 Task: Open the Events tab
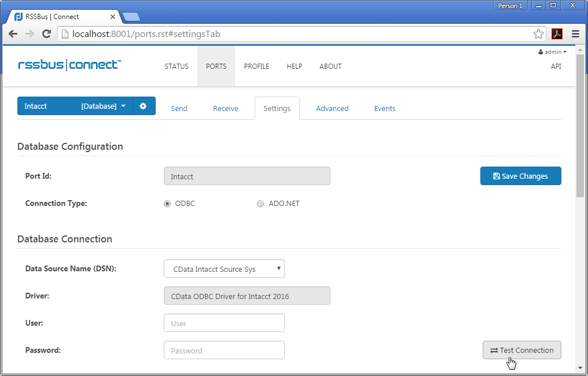[385, 109]
